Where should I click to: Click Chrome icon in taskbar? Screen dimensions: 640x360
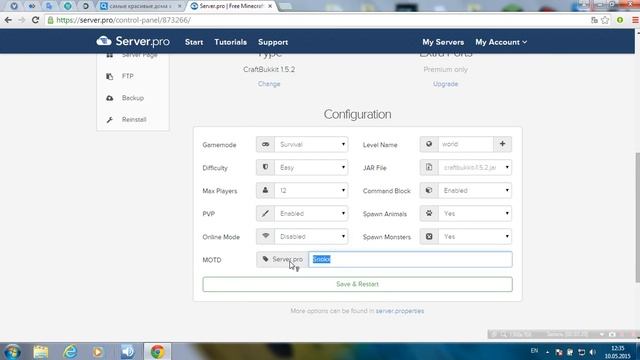click(x=158, y=352)
